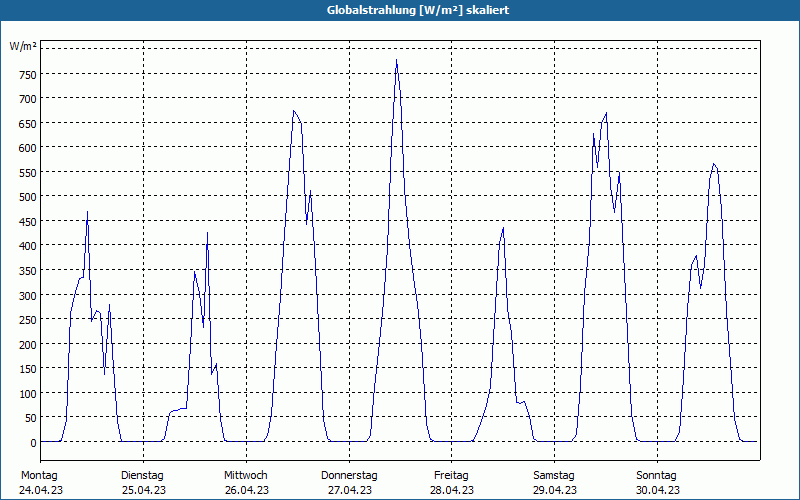This screenshot has width=800, height=500.
Task: Click the '29.04.23' date label
Action: (x=555, y=490)
